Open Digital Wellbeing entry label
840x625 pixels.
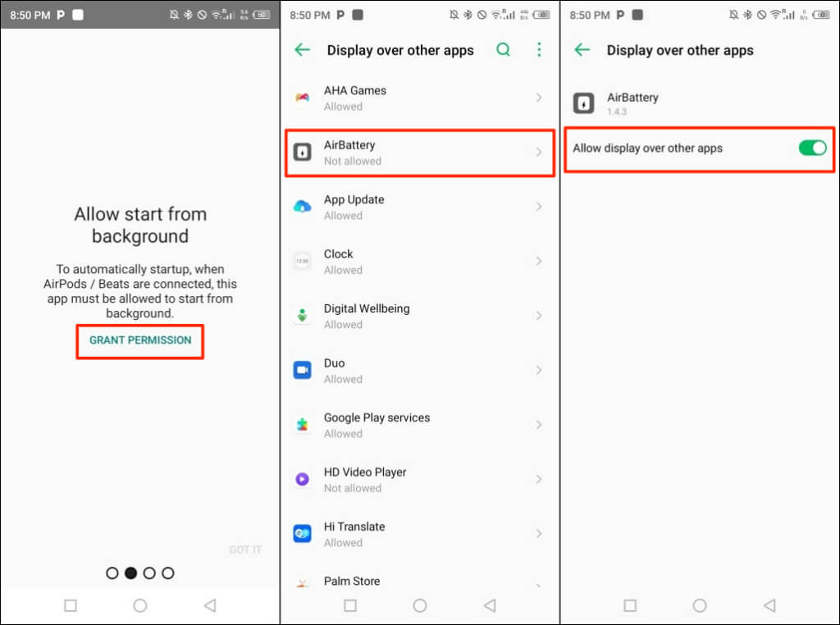[367, 309]
